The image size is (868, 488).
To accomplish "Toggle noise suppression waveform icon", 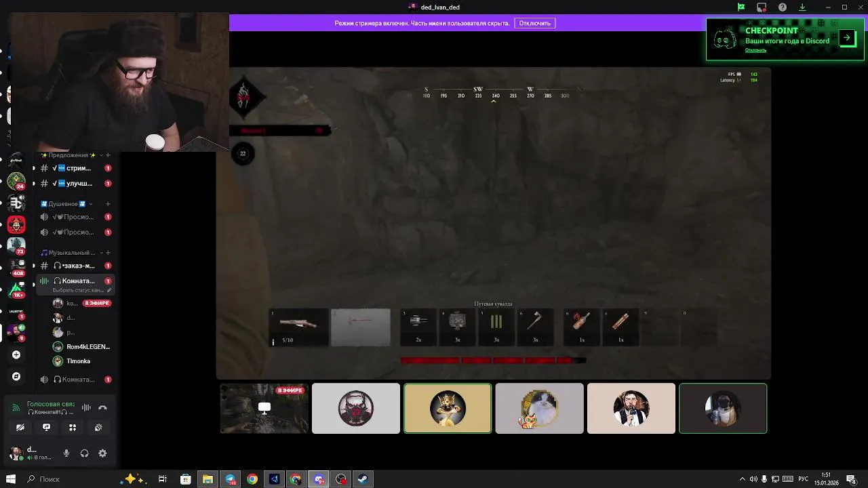I will (86, 407).
